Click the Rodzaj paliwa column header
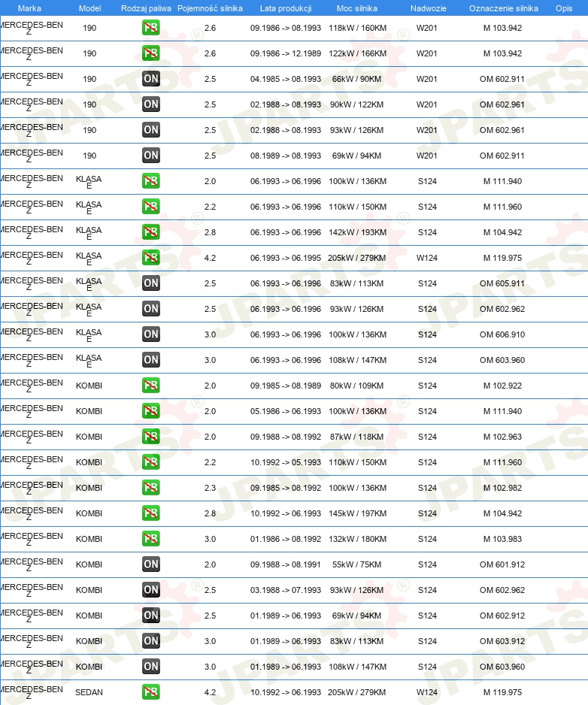Viewport: 588px width, 705px height. 146,8
